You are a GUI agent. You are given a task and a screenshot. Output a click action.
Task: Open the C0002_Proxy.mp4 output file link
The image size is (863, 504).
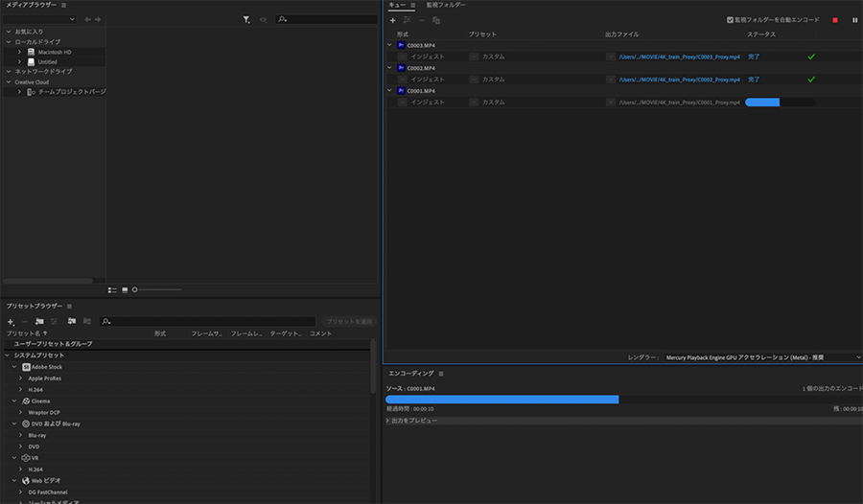pyautogui.click(x=679, y=80)
